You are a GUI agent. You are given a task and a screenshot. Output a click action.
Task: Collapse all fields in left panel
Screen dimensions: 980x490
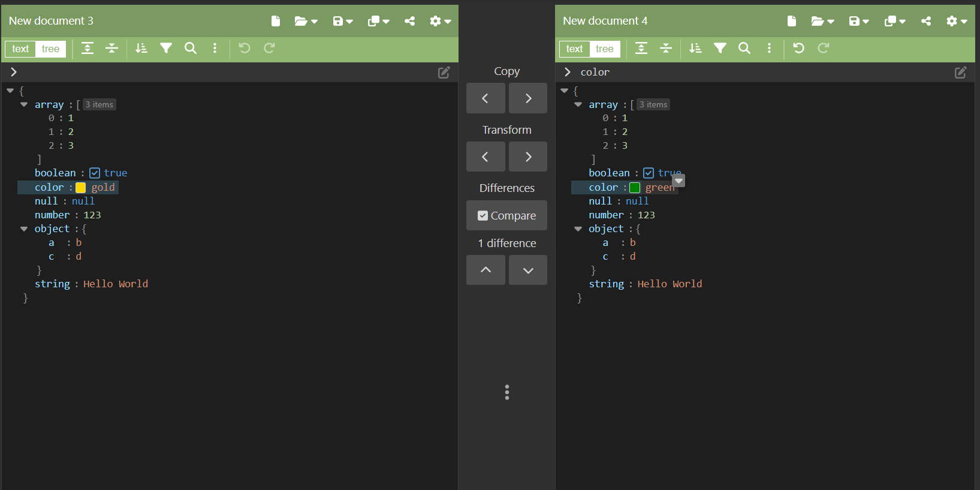click(112, 48)
